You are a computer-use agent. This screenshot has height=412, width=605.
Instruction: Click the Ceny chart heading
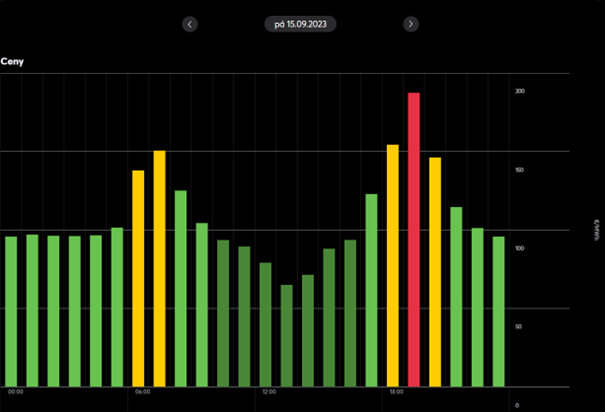[x=12, y=62]
